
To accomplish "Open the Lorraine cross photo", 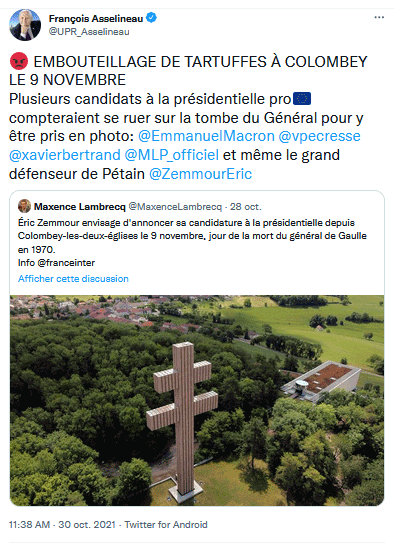I will pyautogui.click(x=197, y=400).
